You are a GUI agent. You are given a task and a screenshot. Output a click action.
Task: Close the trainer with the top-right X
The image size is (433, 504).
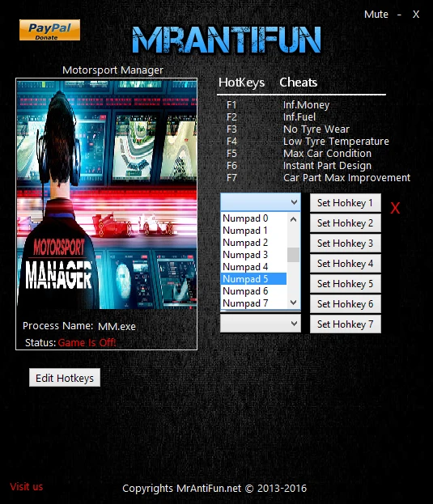click(416, 14)
